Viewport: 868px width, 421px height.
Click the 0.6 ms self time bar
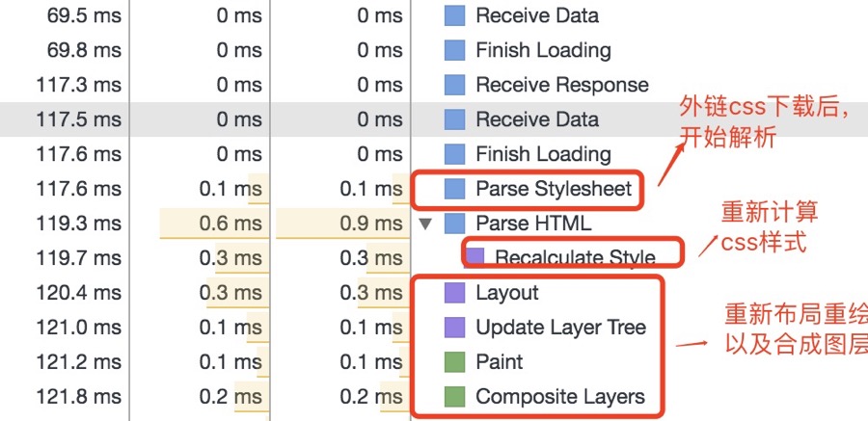tap(214, 224)
